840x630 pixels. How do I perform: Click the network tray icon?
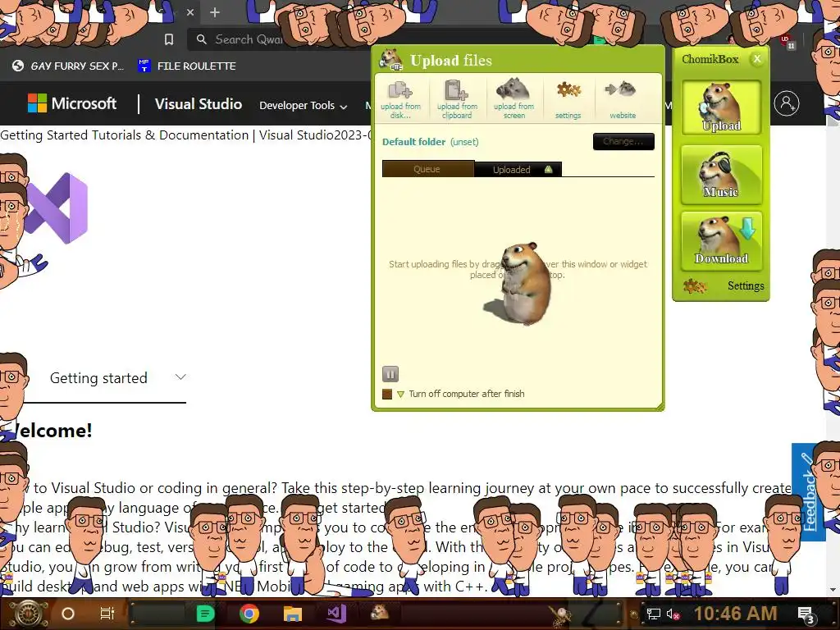[654, 614]
